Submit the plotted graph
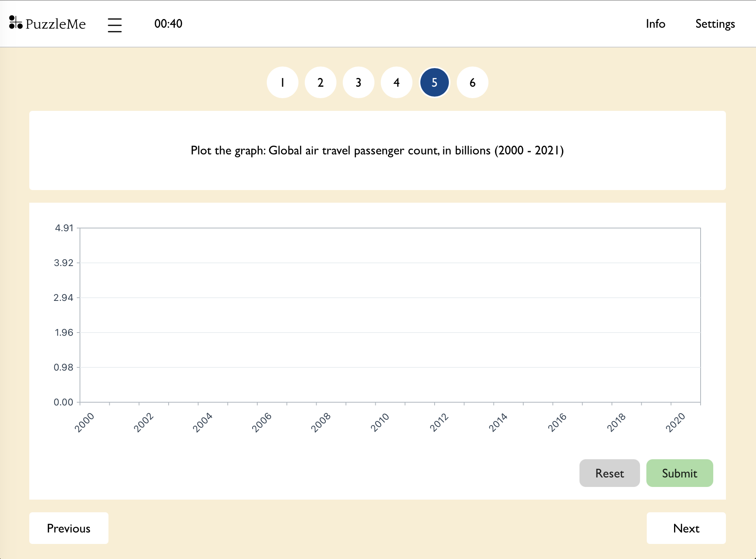The width and height of the screenshot is (756, 559). click(x=680, y=473)
